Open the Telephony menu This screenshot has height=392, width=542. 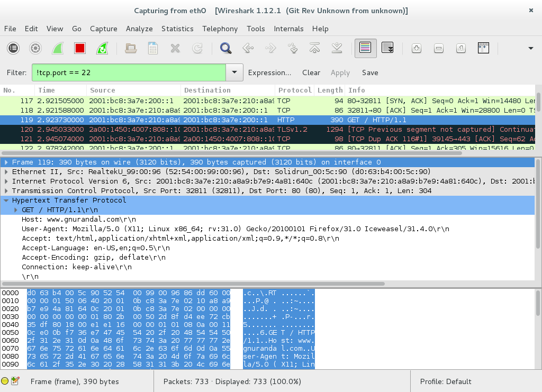220,29
